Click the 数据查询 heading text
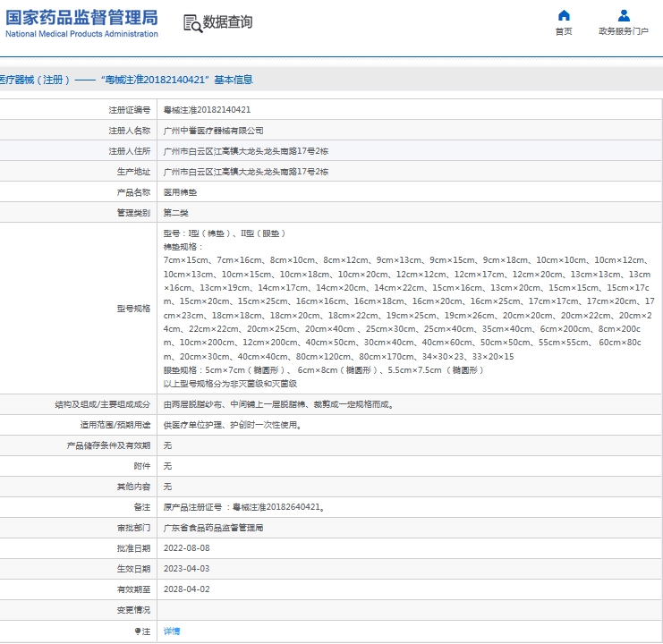 (228, 22)
